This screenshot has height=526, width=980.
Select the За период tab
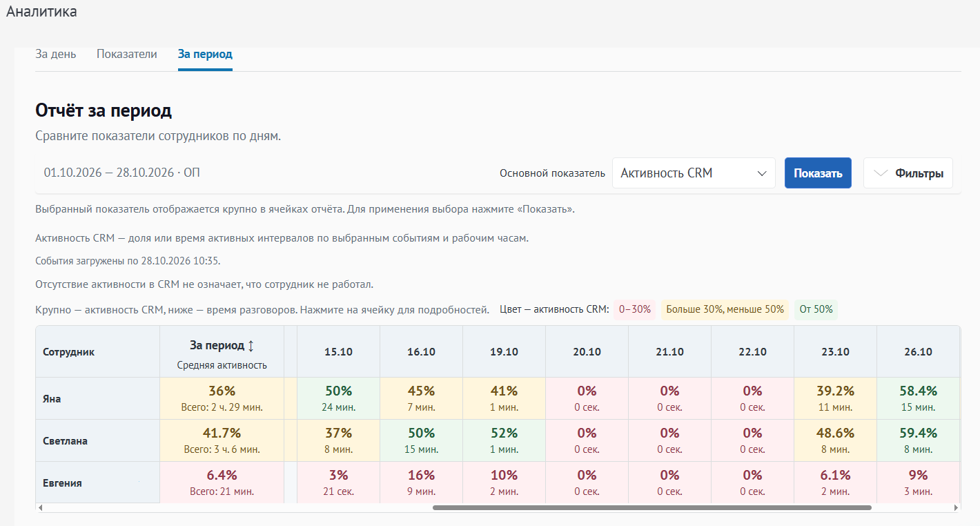point(205,54)
